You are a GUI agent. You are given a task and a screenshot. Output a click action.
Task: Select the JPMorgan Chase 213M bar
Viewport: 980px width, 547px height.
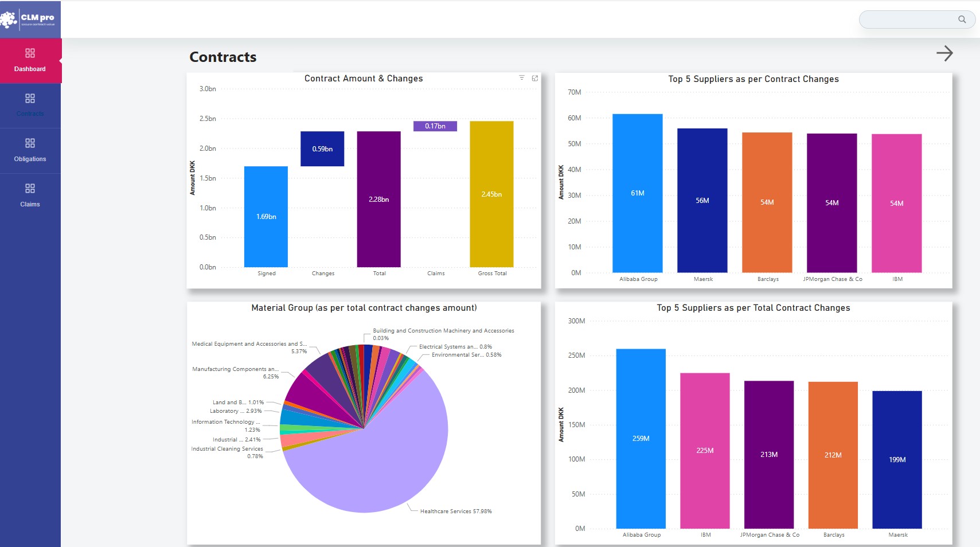[769, 455]
